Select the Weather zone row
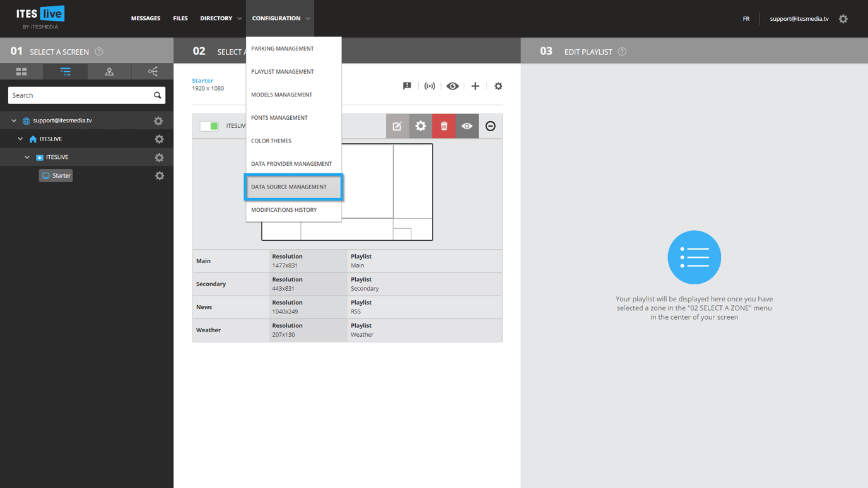This screenshot has width=868, height=488. pos(348,330)
